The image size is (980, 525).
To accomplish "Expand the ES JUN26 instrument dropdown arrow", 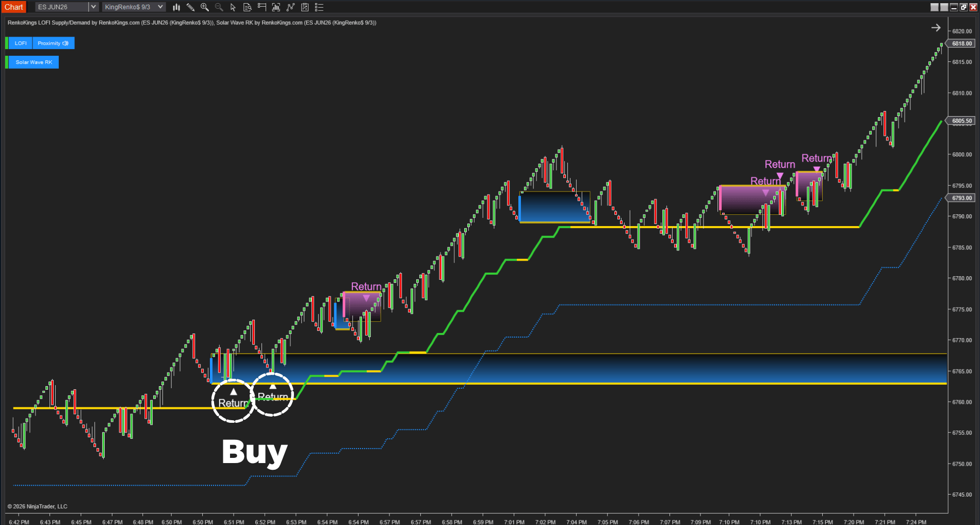I will coord(93,7).
